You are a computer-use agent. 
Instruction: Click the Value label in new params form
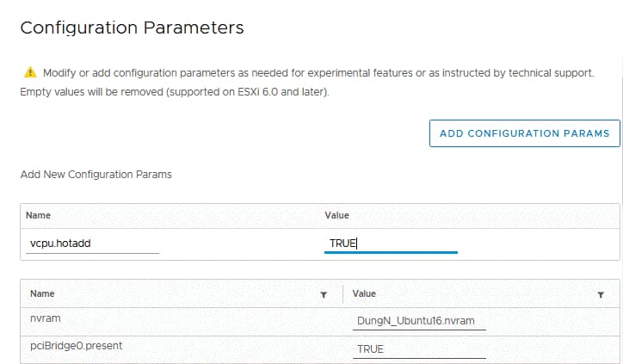tap(336, 215)
